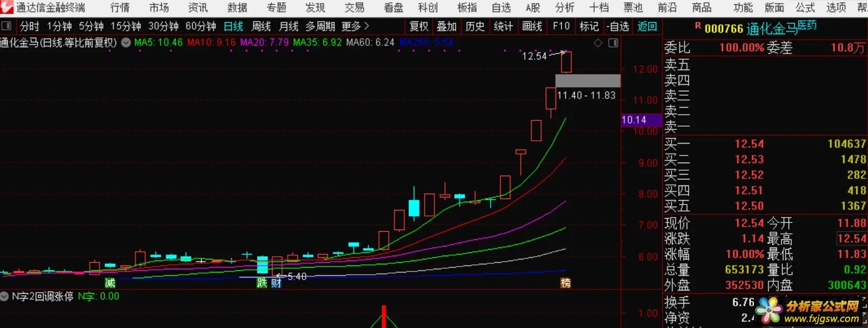Click the 000766 通化金马 stock title
The height and width of the screenshot is (328, 868).
(x=751, y=29)
